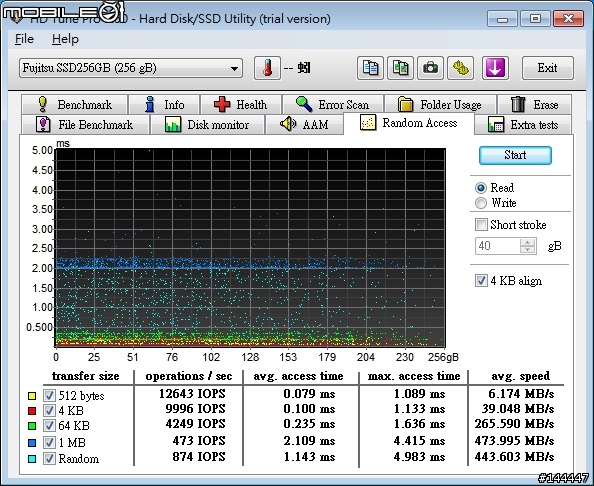Select the Write radio button
594x486 pixels.
pyautogui.click(x=481, y=203)
